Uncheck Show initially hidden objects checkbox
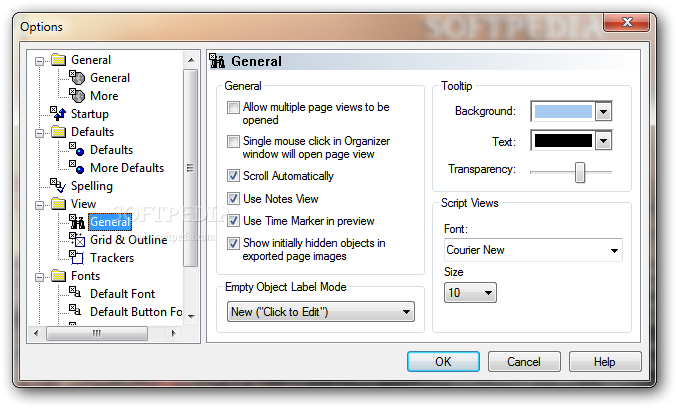 point(233,243)
